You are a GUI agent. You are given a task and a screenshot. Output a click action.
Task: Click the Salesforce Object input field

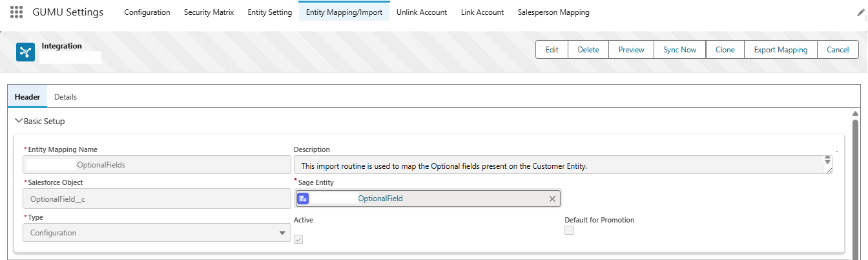[156, 199]
